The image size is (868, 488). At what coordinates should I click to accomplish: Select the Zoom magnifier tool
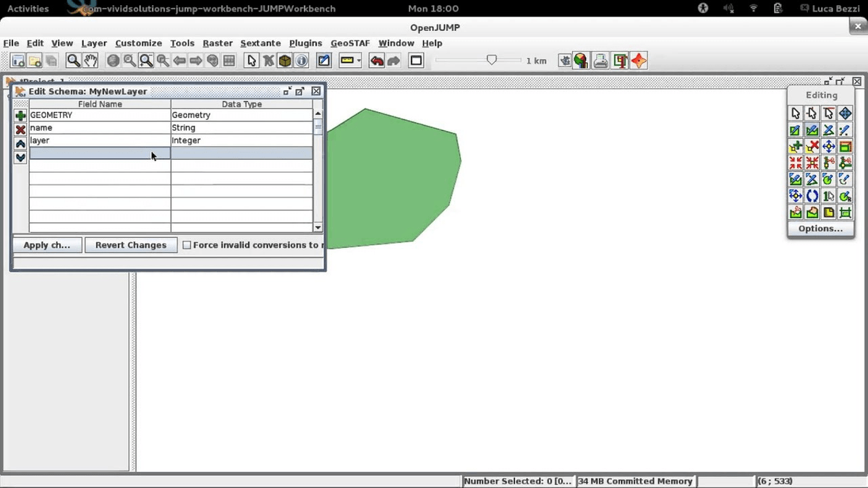73,61
